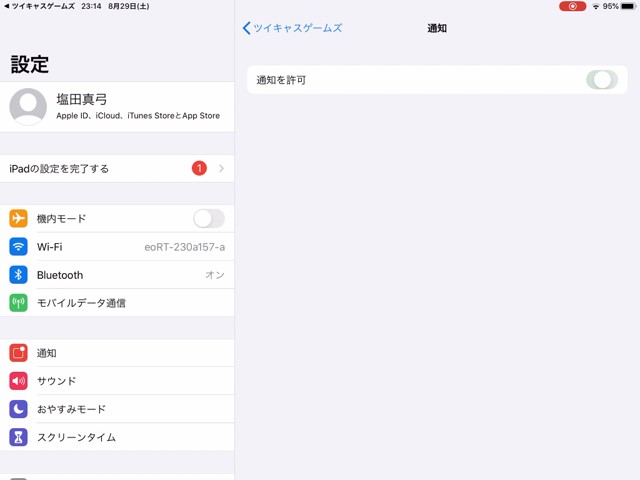Tap the Wi-Fi status bar icon
The width and height of the screenshot is (640, 480).
[596, 7]
